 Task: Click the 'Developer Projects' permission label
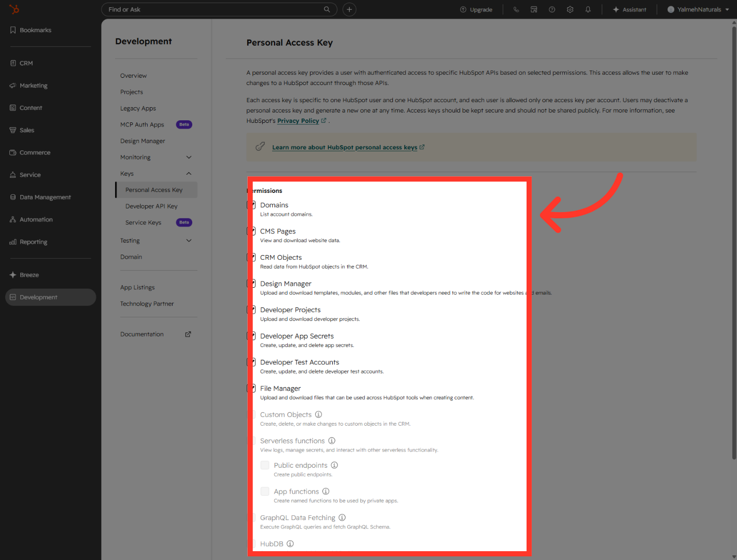point(290,310)
